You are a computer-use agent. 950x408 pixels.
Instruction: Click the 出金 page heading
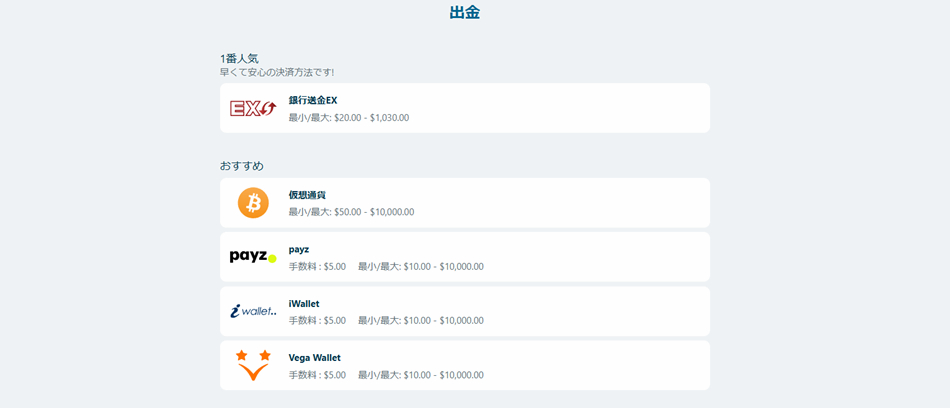(x=465, y=13)
